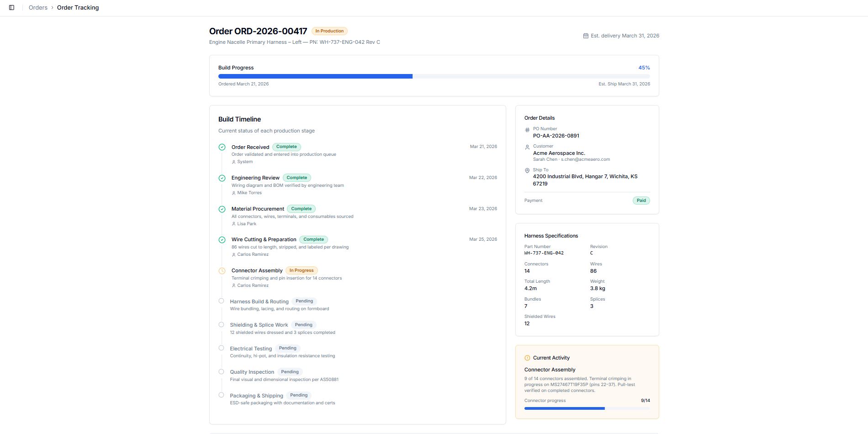Image resolution: width=868 pixels, height=434 pixels.
Task: Click the map pin icon by Ship To
Action: click(527, 171)
